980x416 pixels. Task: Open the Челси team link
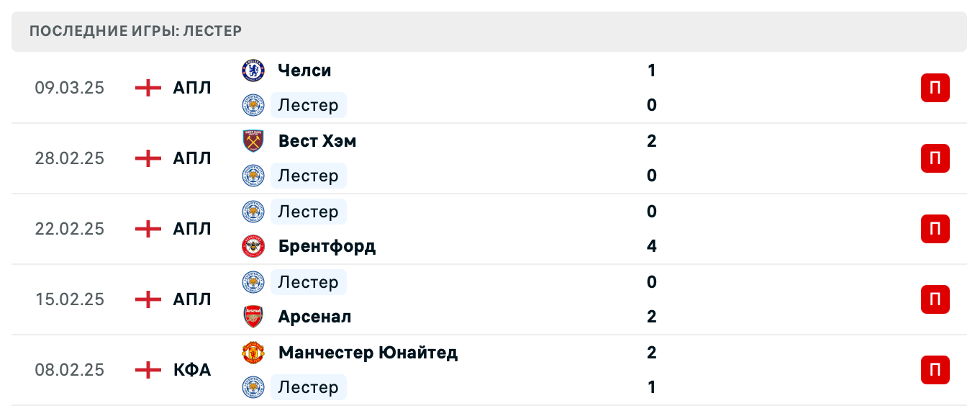click(304, 71)
